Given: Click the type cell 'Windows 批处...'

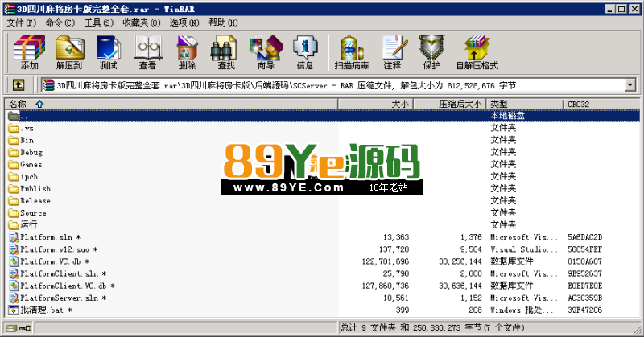Looking at the screenshot, I should coord(522,310).
